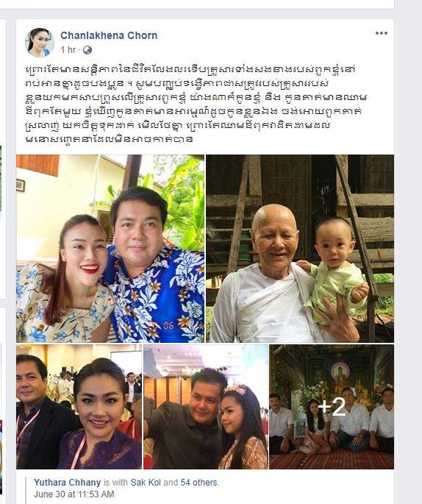Click the Chanlakhena Chorn name link
The height and width of the screenshot is (504, 422).
[x=109, y=35]
